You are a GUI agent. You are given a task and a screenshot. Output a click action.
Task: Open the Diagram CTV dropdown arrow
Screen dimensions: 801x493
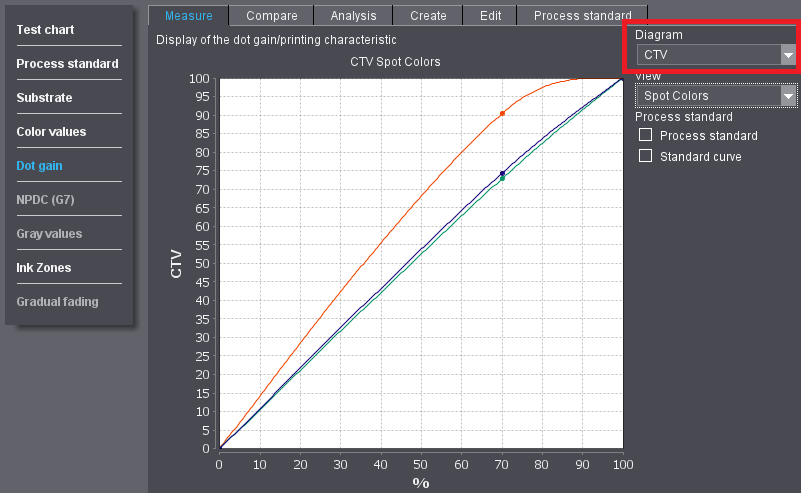click(x=788, y=55)
